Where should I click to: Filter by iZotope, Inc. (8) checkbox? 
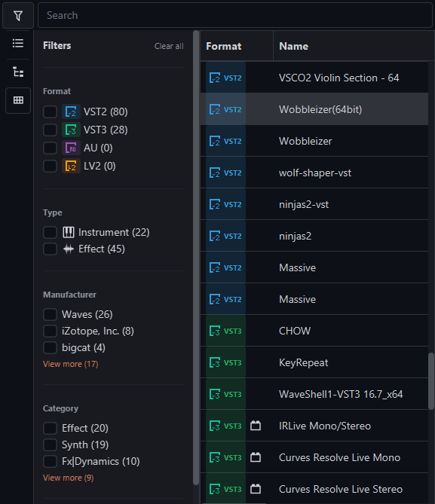pyautogui.click(x=51, y=331)
